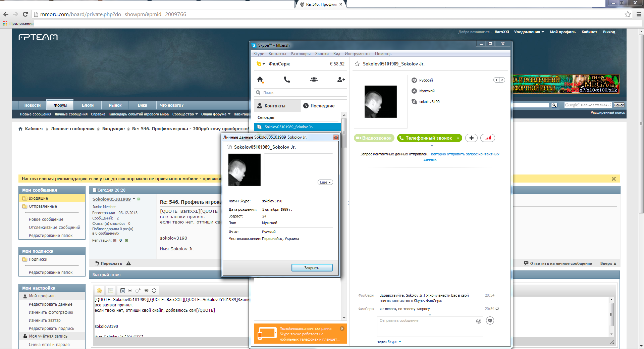The height and width of the screenshot is (349, 644).
Task: Go to forum home via house icon
Action: point(20,129)
